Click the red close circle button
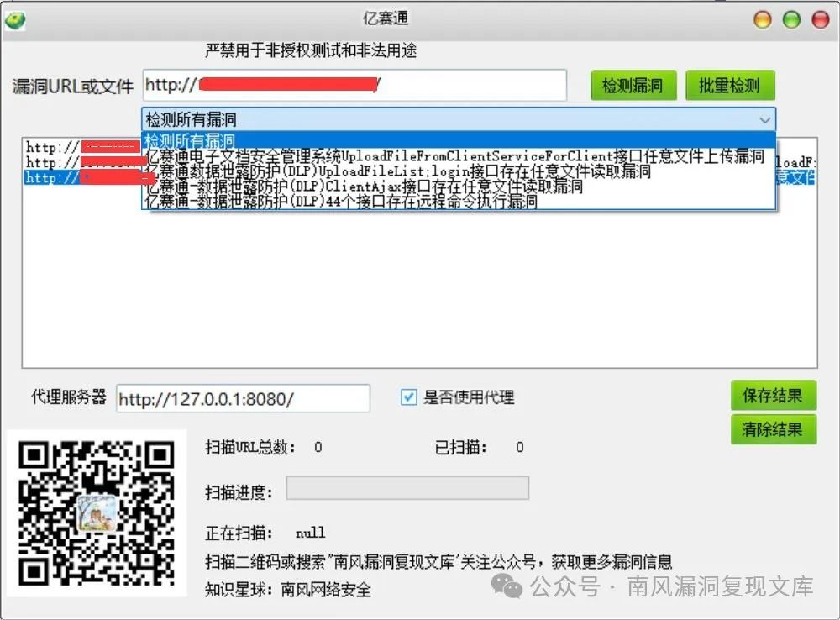The image size is (840, 620). click(820, 20)
